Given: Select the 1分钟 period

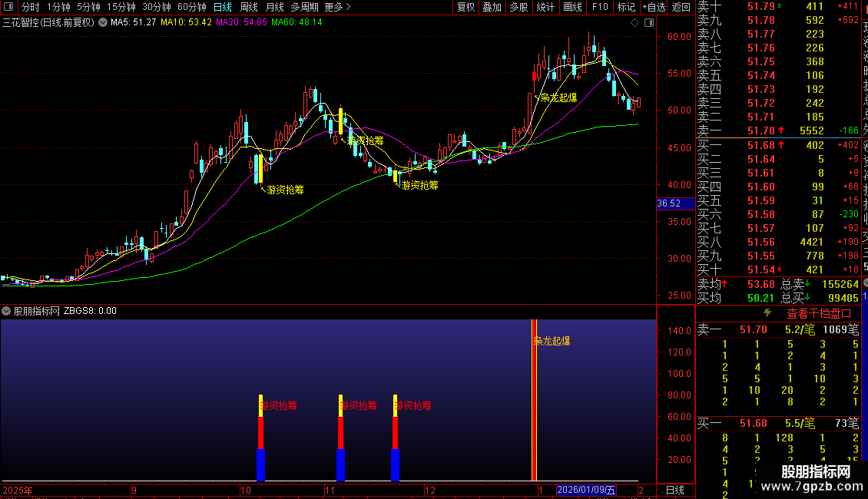Looking at the screenshot, I should (x=58, y=7).
